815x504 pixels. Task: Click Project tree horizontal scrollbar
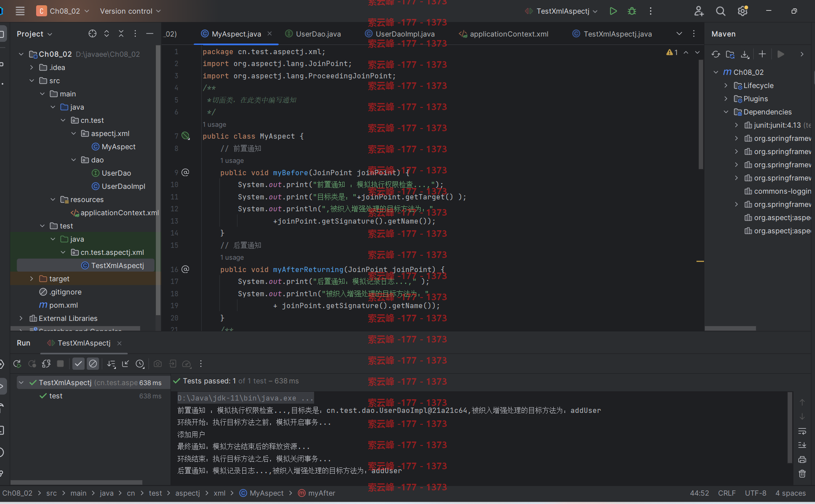(75, 328)
